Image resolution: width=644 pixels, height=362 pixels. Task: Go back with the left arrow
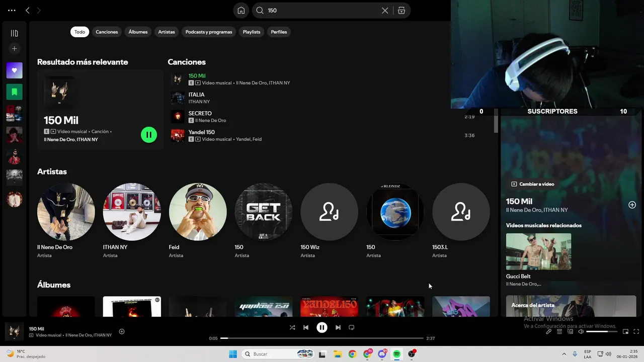click(x=28, y=10)
